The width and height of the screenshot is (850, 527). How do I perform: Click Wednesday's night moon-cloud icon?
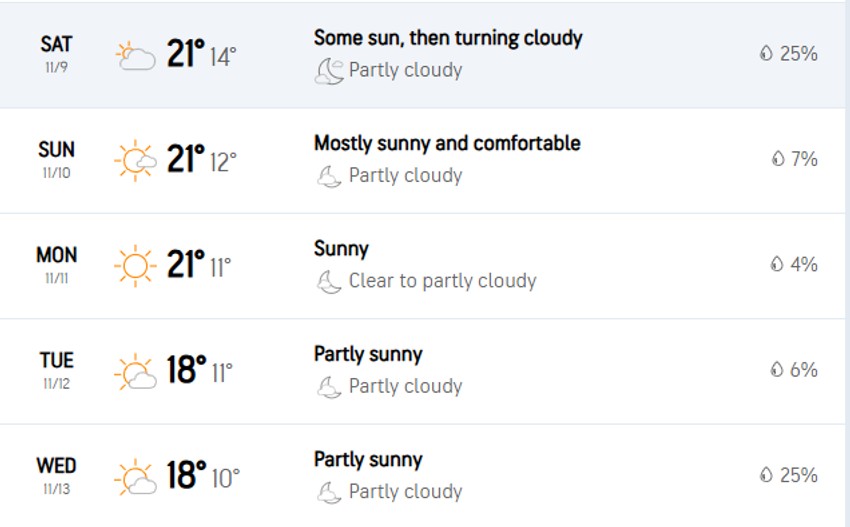(329, 492)
